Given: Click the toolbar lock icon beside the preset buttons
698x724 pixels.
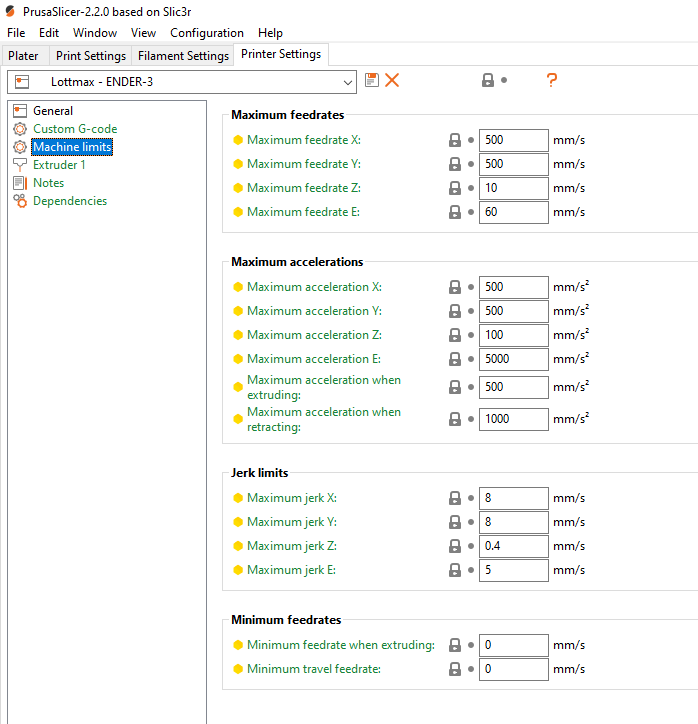Looking at the screenshot, I should tap(488, 80).
